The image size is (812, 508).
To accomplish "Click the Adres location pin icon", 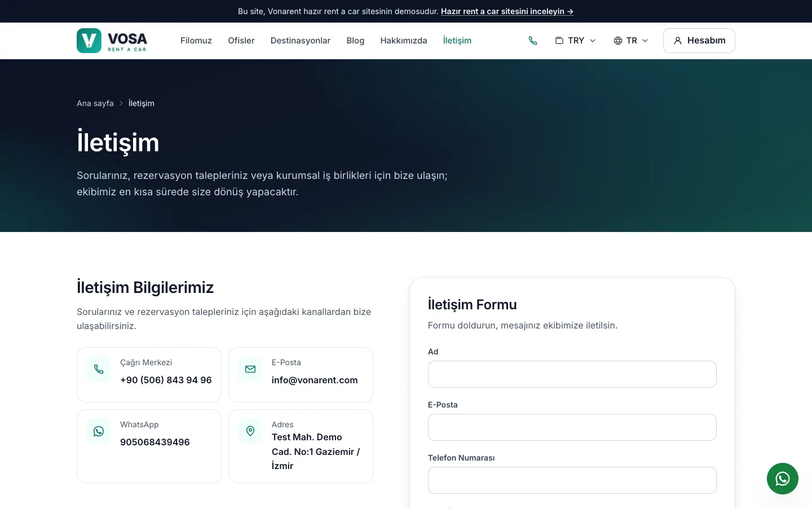I will [250, 431].
